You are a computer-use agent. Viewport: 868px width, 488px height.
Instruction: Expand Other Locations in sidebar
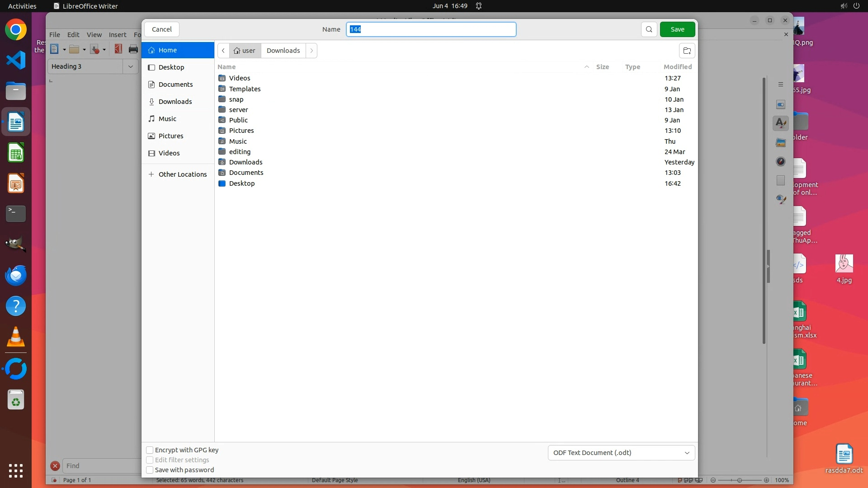click(x=178, y=174)
